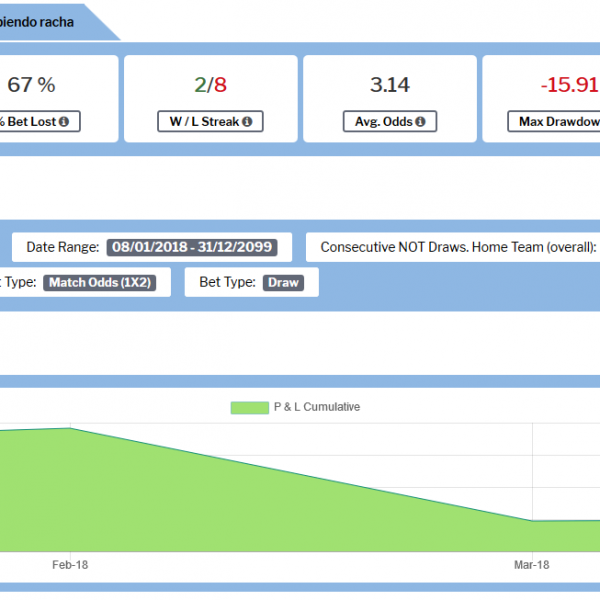Click the % Bet Lost label button
The width and height of the screenshot is (600, 600).
pyautogui.click(x=38, y=122)
